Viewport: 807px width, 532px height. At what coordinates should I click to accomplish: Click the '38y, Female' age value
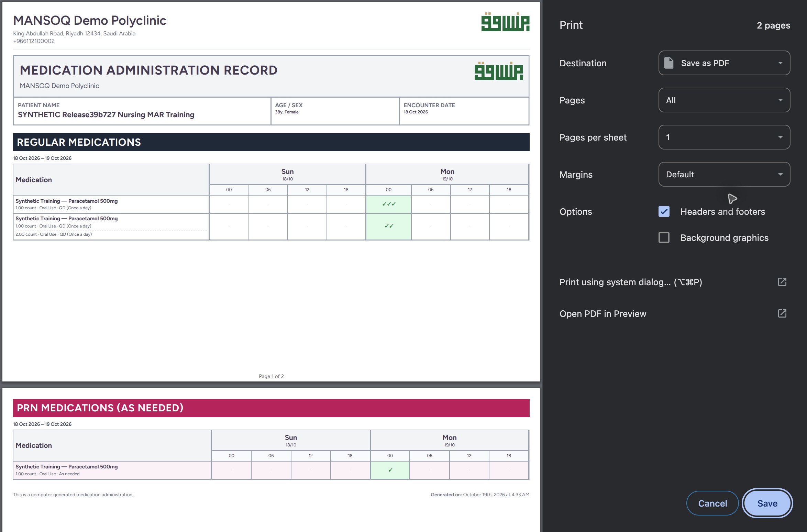coord(287,112)
